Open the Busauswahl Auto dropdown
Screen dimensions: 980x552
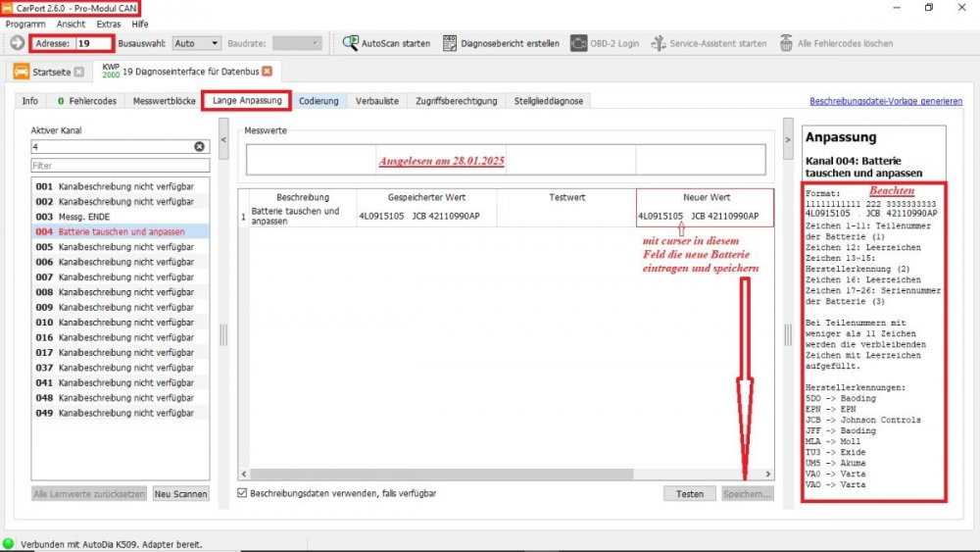(196, 43)
